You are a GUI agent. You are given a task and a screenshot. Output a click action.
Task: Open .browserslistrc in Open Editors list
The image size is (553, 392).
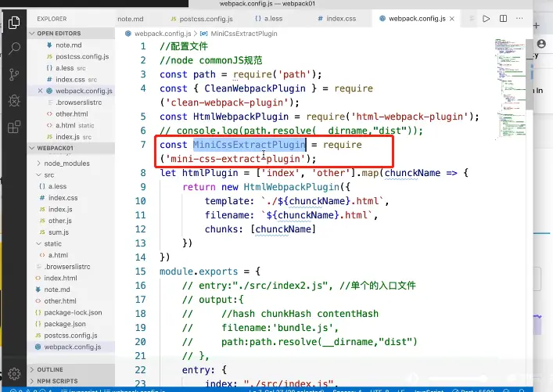(x=78, y=102)
